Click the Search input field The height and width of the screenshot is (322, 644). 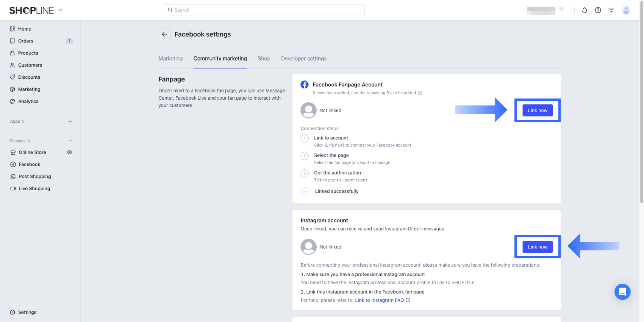point(264,10)
